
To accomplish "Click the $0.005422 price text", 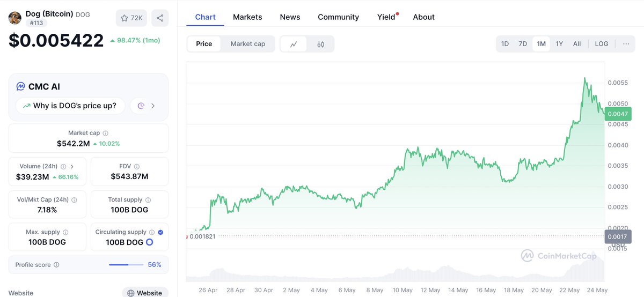I will pyautogui.click(x=56, y=40).
